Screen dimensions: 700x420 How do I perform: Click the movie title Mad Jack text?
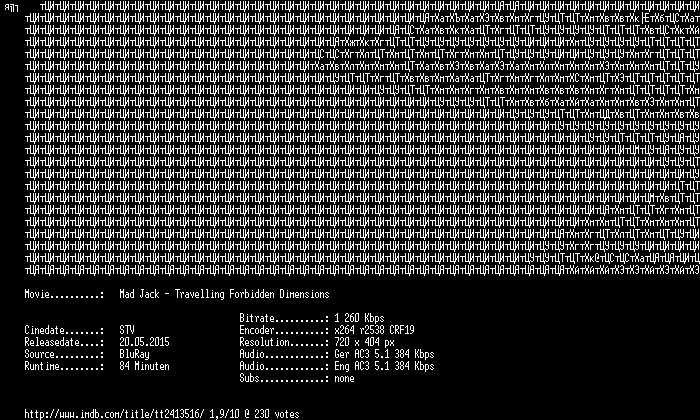224,294
